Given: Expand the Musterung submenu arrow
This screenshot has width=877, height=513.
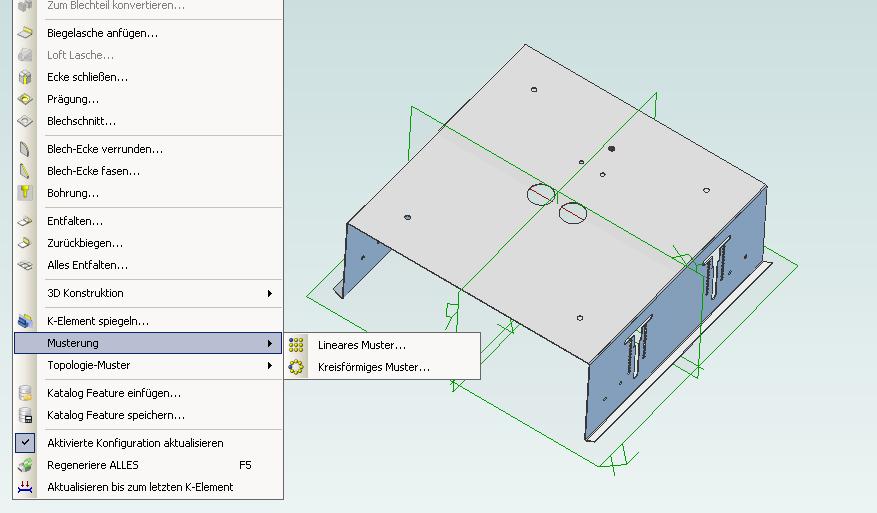Looking at the screenshot, I should (x=270, y=343).
